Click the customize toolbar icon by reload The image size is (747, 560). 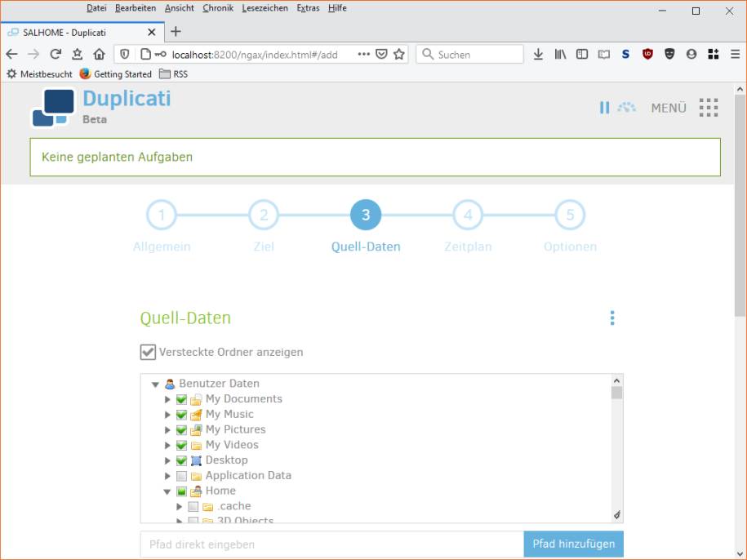point(78,54)
